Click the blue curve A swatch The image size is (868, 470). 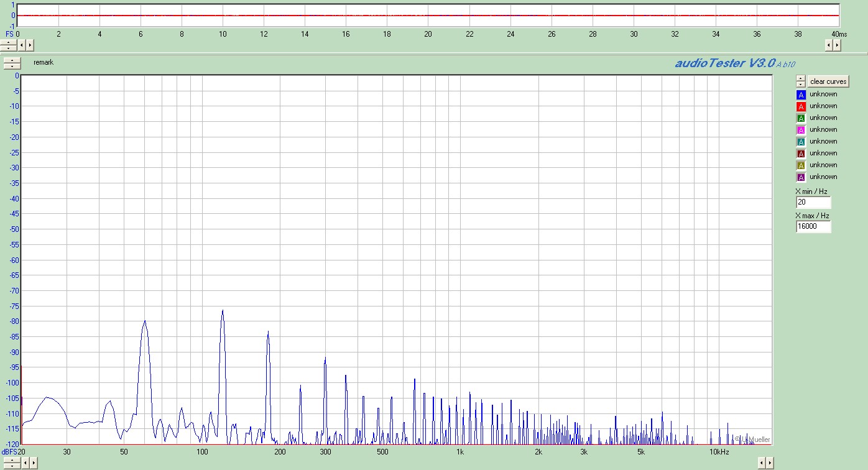(801, 94)
